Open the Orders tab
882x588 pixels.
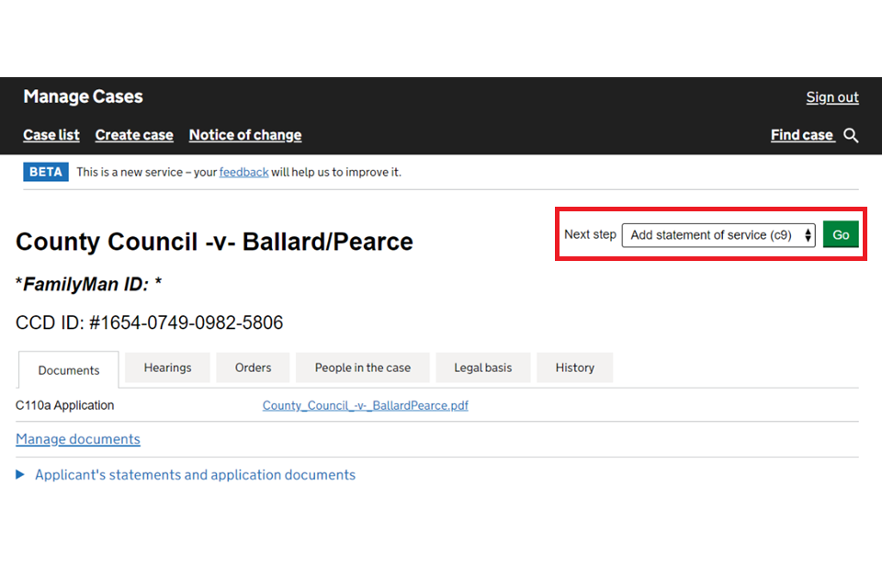pos(253,367)
